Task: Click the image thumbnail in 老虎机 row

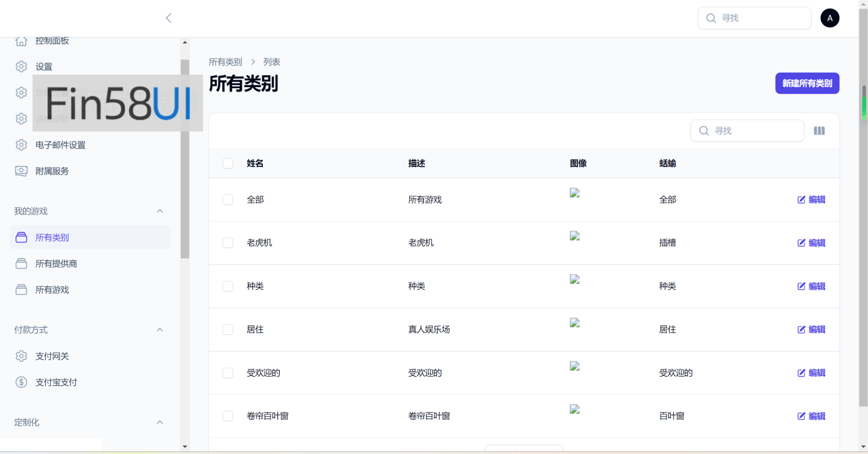Action: (x=575, y=236)
